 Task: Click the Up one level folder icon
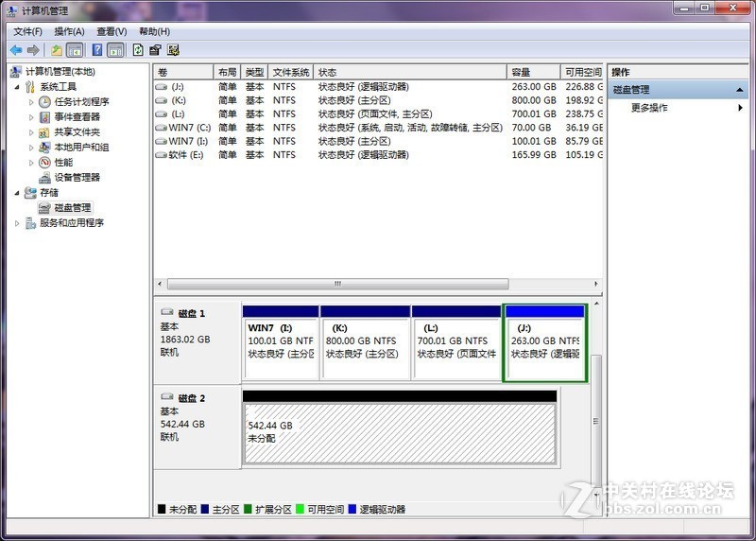pos(57,50)
